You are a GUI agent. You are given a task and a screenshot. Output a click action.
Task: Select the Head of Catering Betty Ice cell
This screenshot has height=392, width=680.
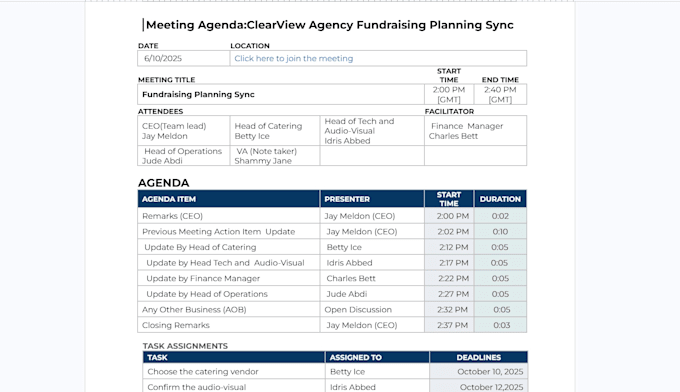tap(275, 131)
